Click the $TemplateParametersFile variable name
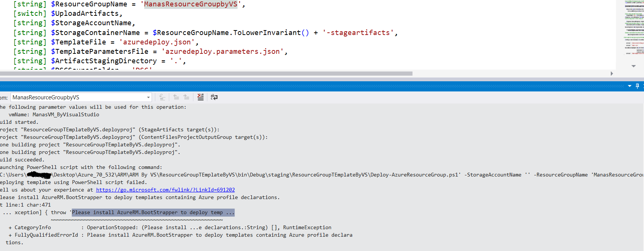The height and width of the screenshot is (251, 644). coord(100,52)
